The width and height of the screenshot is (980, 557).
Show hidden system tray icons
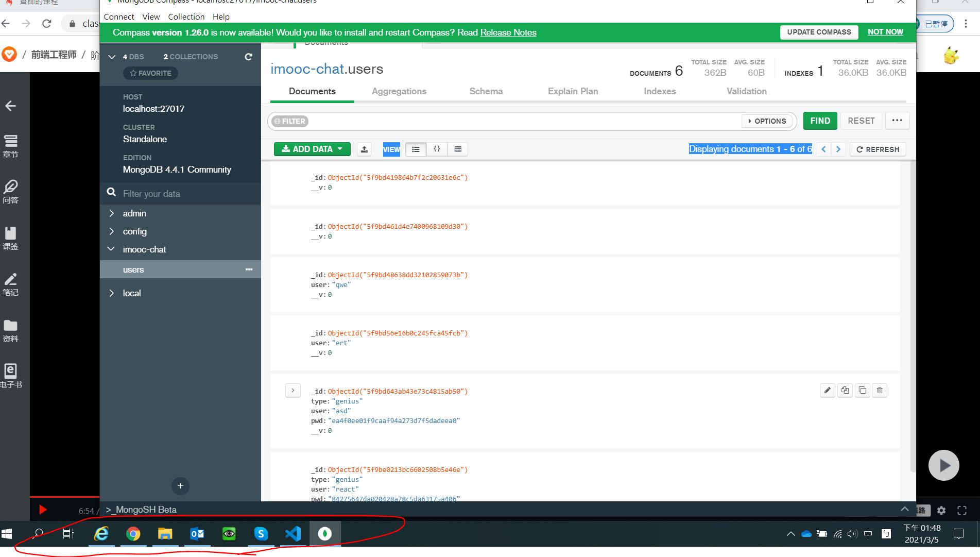[x=790, y=534]
